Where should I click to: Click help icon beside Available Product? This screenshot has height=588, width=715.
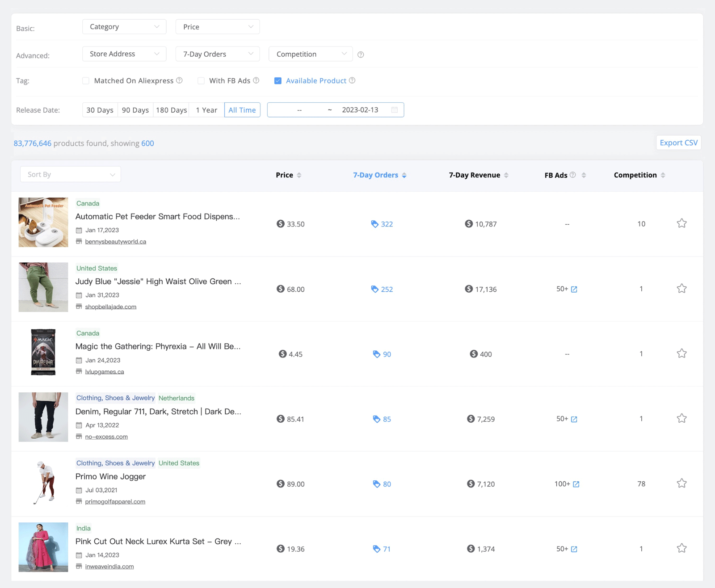click(352, 80)
